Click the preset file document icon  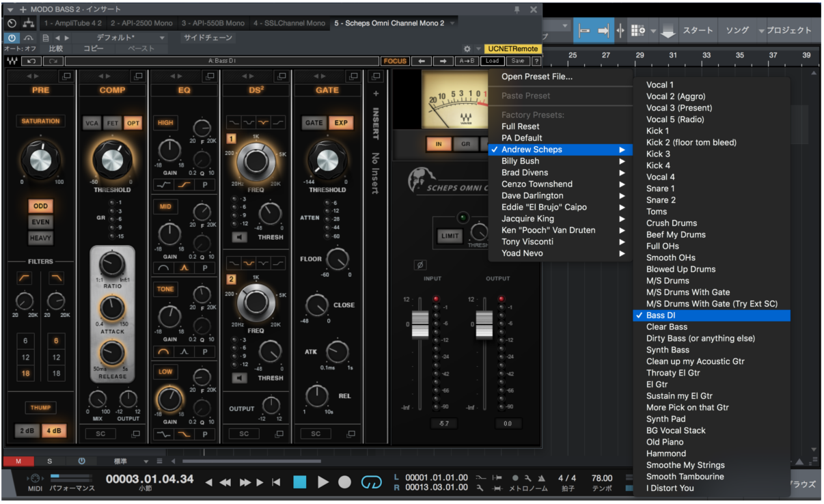coord(46,38)
